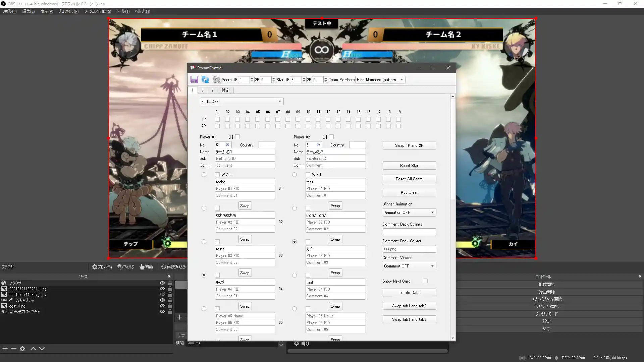Click globe icon of ブラウザ source

point(4,283)
